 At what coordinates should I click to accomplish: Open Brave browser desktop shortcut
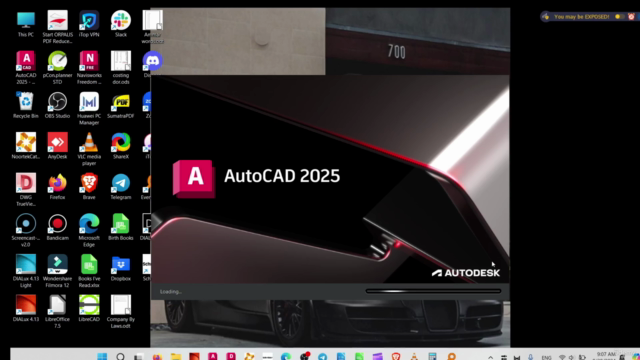point(89,187)
